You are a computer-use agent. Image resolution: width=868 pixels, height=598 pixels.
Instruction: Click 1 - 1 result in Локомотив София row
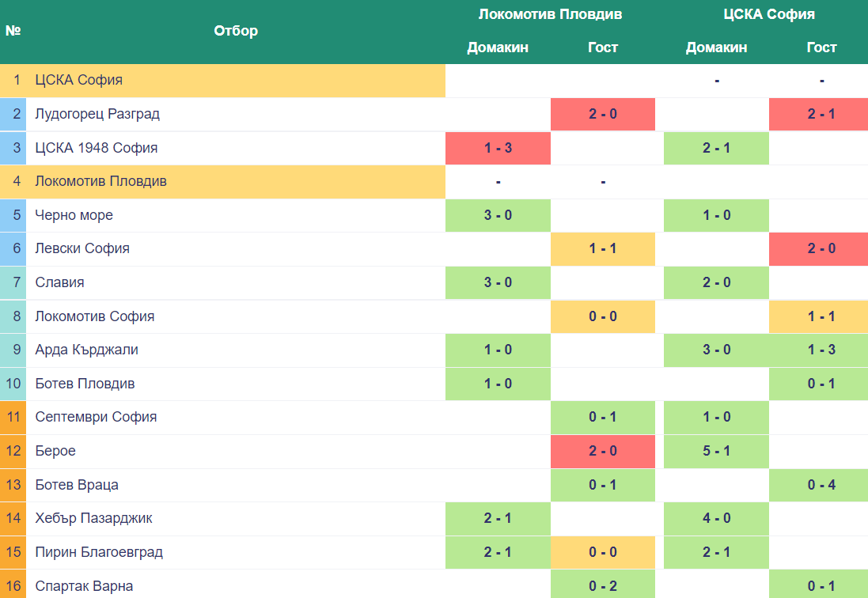pos(819,316)
